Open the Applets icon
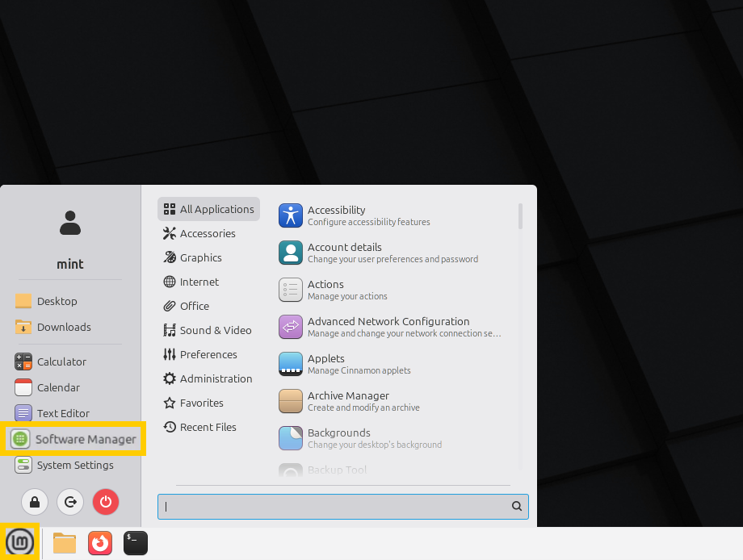Viewport: 743px width, 560px height. tap(291, 364)
